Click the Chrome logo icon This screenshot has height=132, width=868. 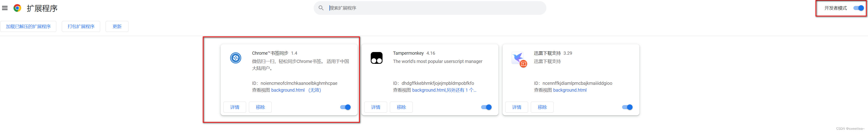17,8
